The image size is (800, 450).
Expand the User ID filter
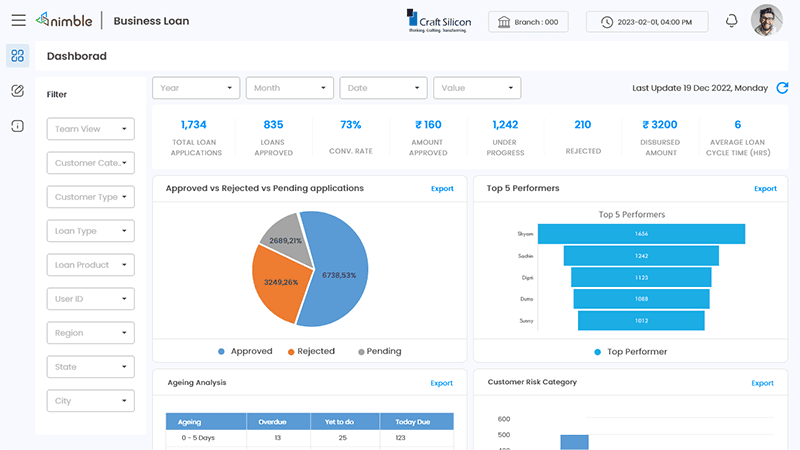(91, 299)
